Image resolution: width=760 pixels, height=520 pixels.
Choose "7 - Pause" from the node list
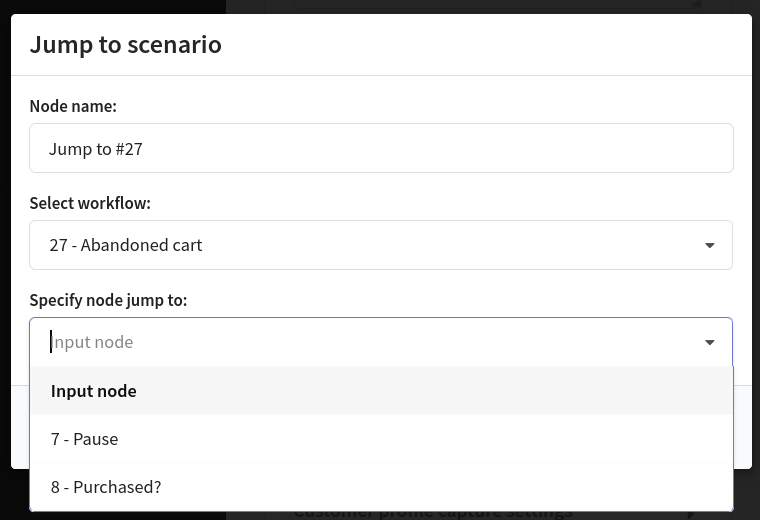(381, 439)
